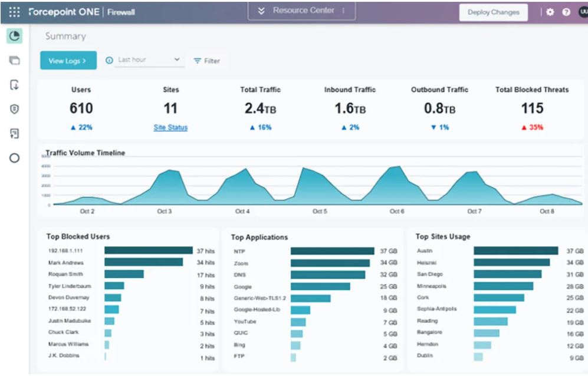
Task: Click the FTP application row
Action: point(315,357)
